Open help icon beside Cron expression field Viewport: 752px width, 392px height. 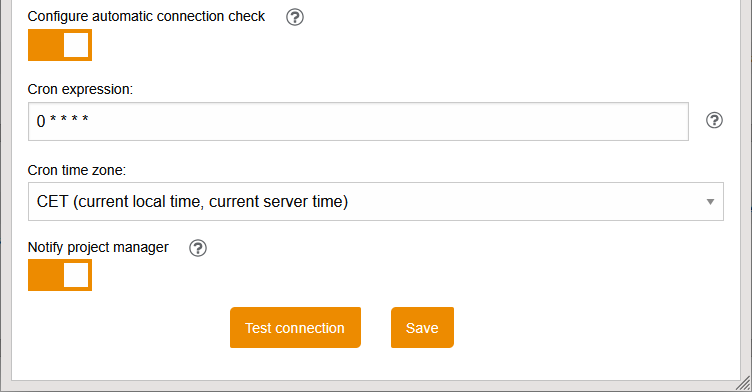click(x=714, y=120)
